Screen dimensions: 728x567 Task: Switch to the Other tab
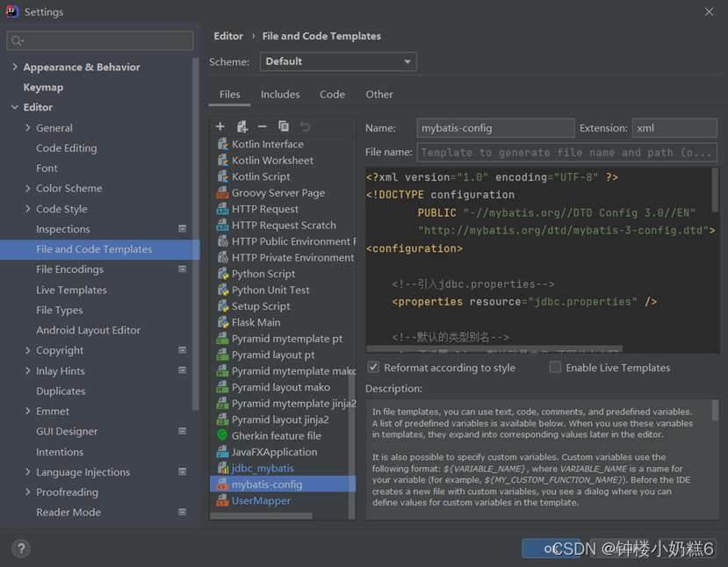point(378,95)
